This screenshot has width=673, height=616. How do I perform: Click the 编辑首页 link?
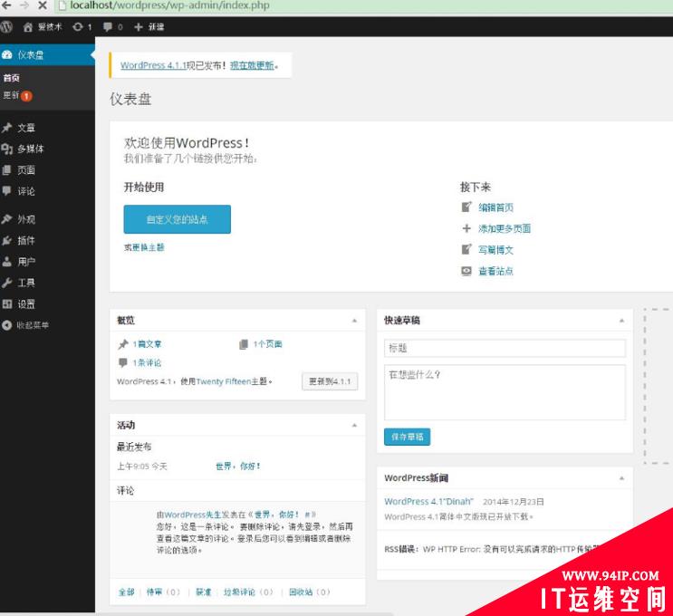pos(496,207)
